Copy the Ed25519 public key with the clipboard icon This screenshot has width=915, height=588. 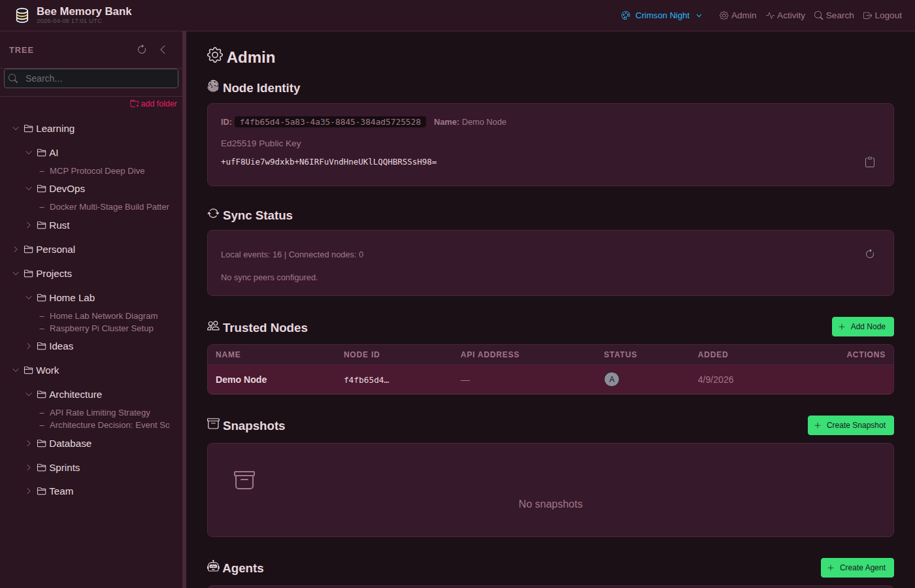(870, 162)
